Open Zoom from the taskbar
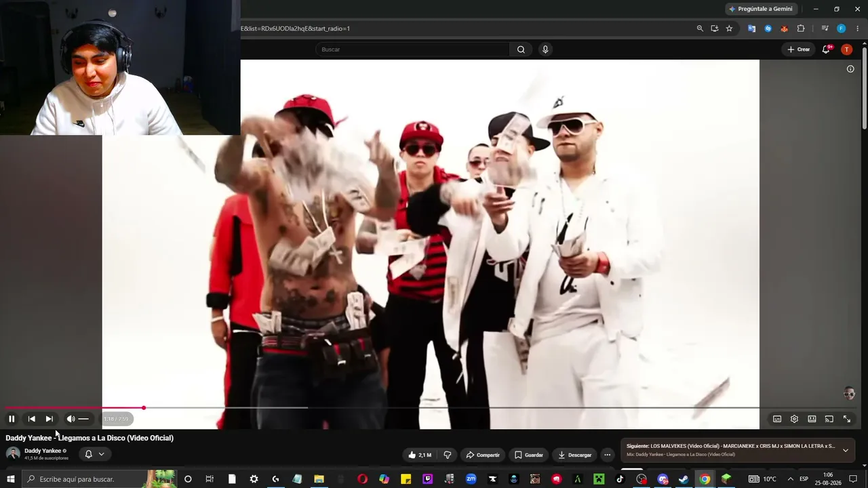The width and height of the screenshot is (868, 488). 471,479
